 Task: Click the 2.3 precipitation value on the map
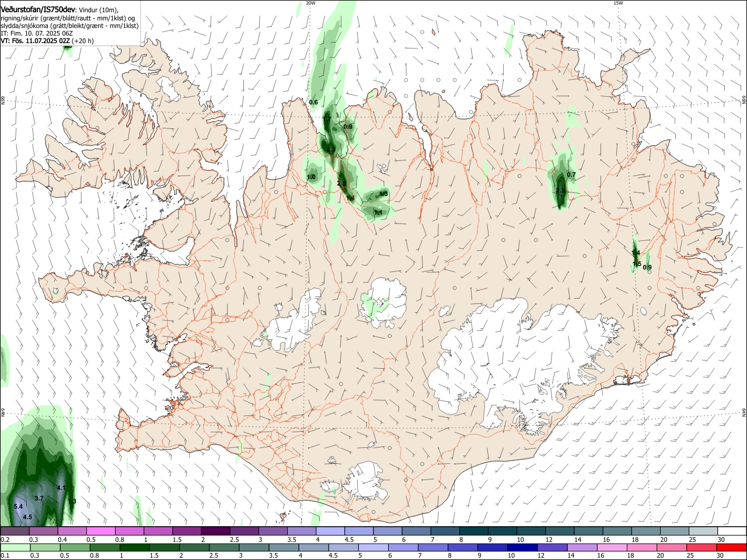click(330, 150)
